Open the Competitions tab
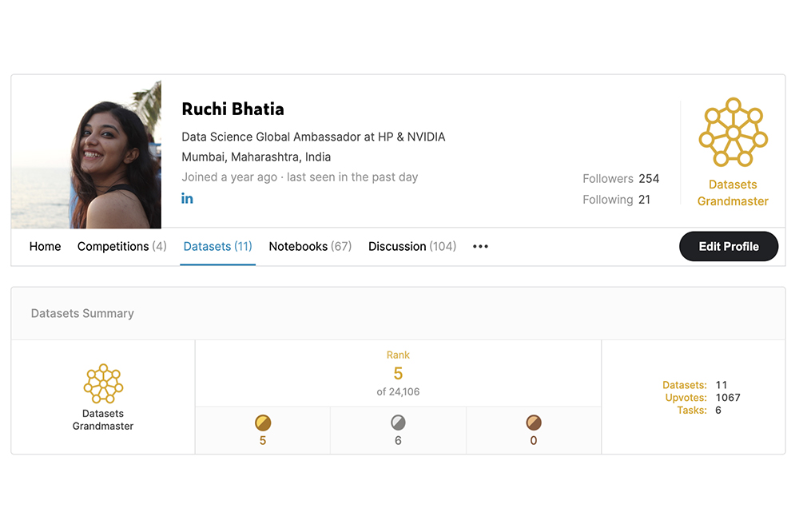 tap(121, 247)
